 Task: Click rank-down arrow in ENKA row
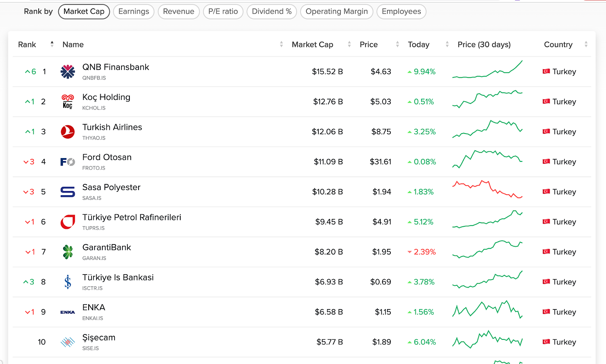(x=27, y=312)
